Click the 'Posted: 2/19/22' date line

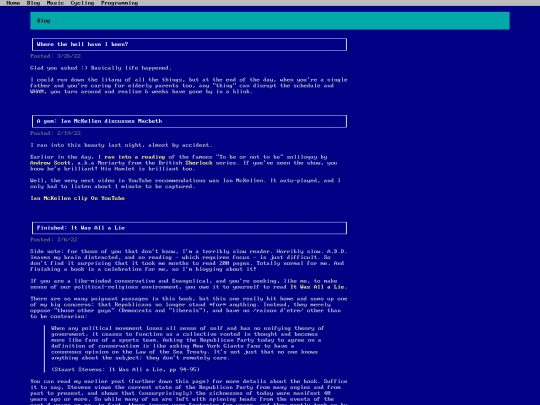(x=55, y=133)
